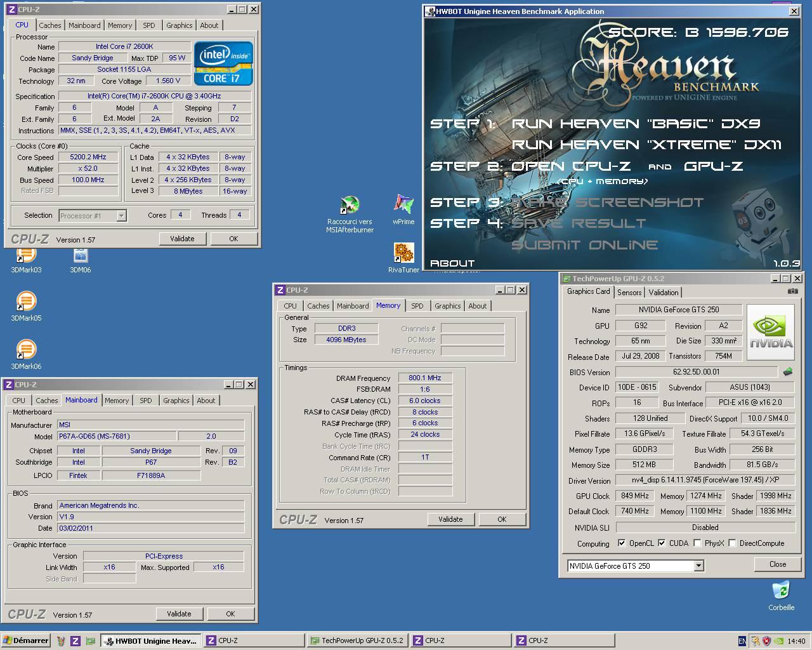Click SAVE RESULT in Heaven step 4
The image size is (812, 650).
click(x=579, y=223)
